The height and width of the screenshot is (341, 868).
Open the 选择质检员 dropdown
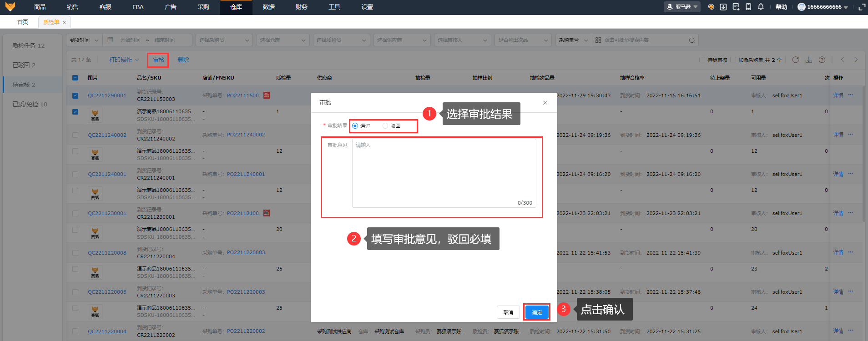(341, 40)
